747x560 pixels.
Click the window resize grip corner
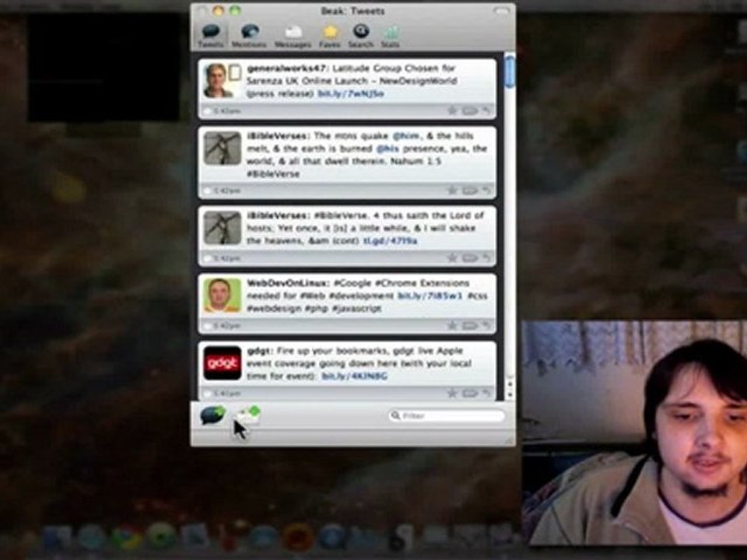510,442
